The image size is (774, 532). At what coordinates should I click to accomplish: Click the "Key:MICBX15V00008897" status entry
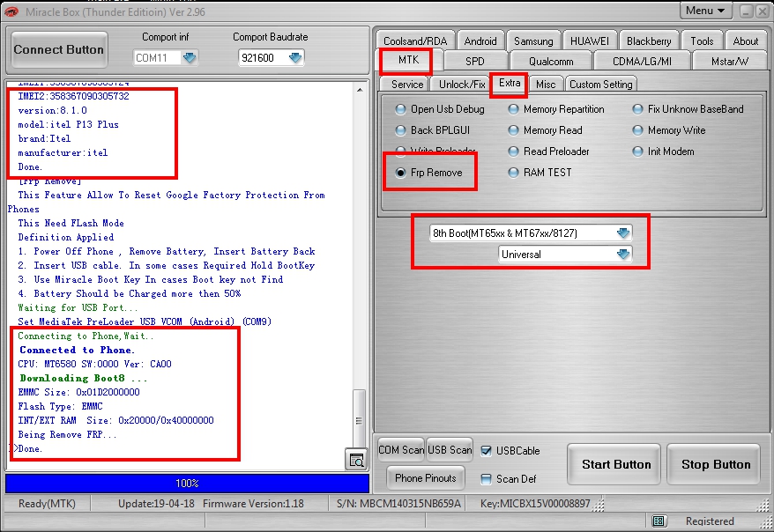click(535, 504)
